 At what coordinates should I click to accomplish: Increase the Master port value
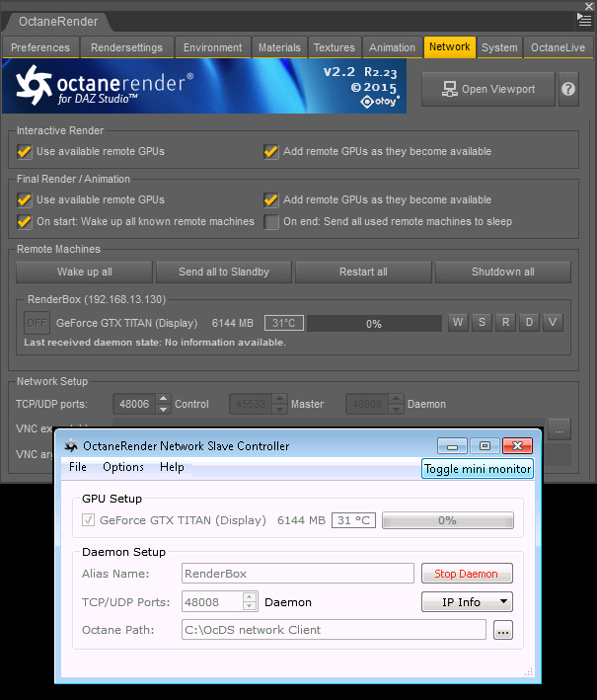(280, 399)
